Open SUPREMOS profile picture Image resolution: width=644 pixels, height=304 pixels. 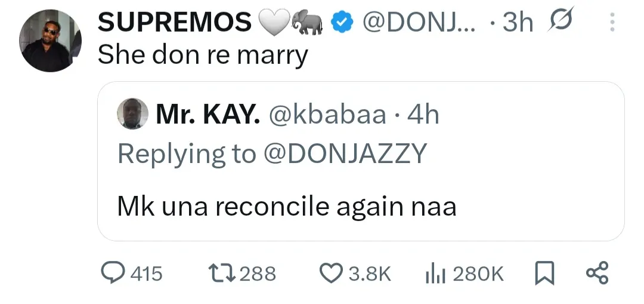50,41
